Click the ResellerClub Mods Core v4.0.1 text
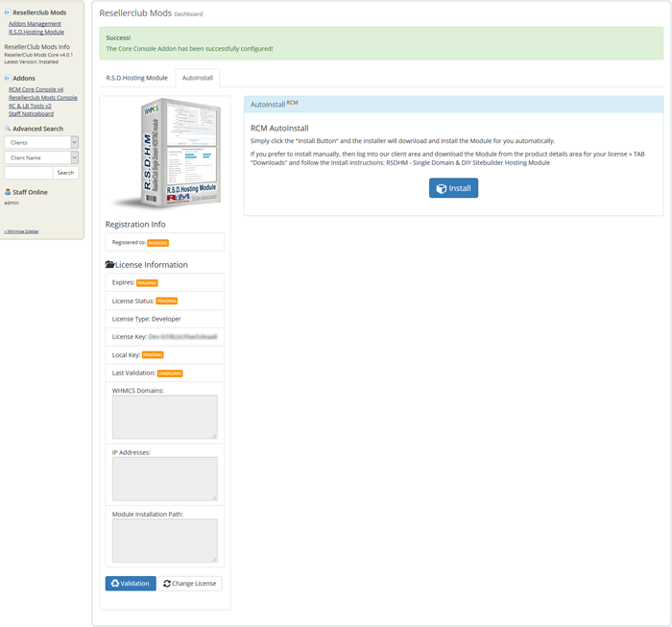This screenshot has width=672, height=627. tap(38, 55)
